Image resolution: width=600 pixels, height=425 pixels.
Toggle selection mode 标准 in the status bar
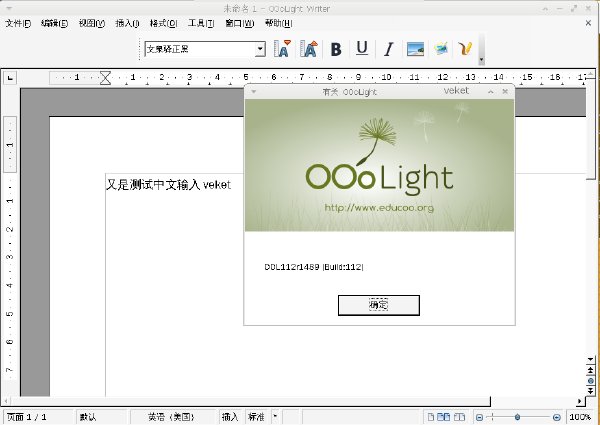[x=256, y=417]
